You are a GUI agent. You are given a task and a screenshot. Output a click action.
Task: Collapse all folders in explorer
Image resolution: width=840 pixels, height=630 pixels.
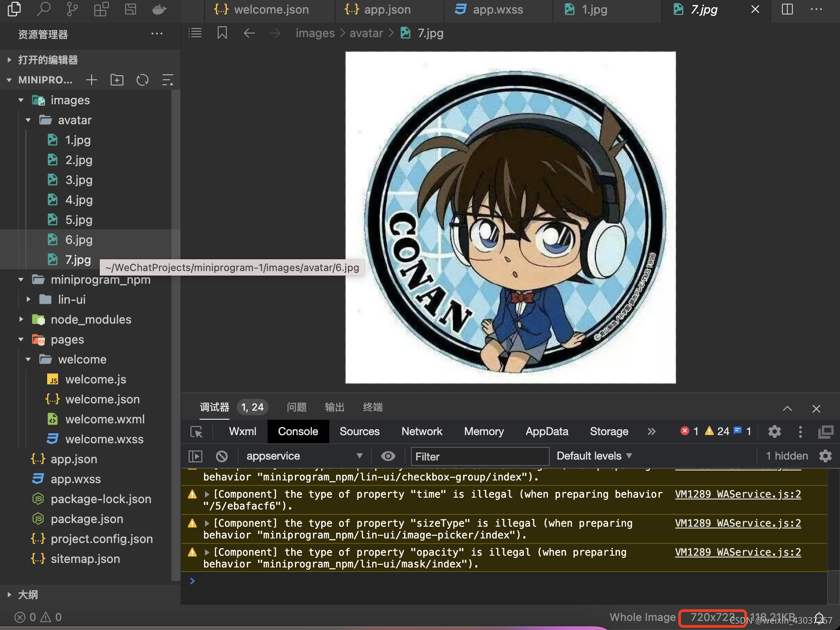(x=168, y=80)
